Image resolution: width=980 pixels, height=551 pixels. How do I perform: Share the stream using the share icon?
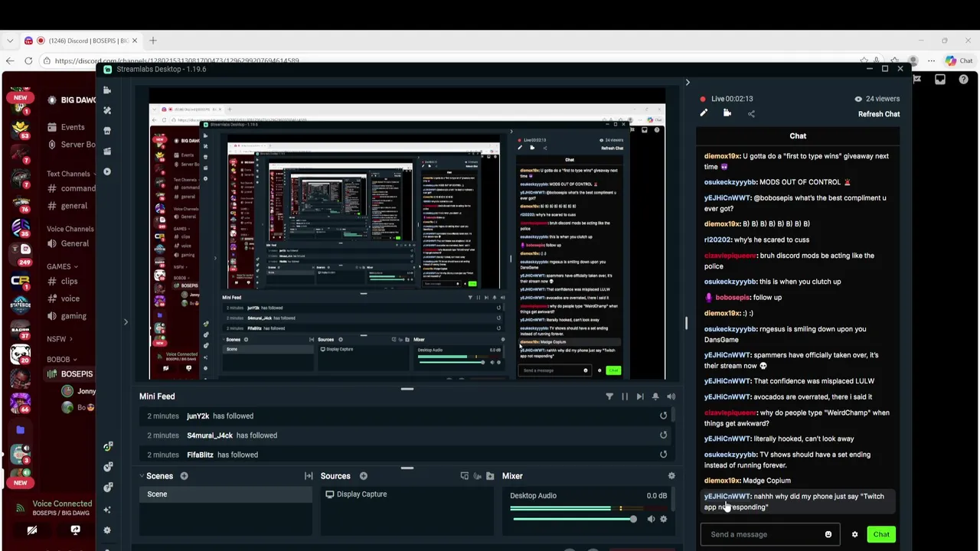point(751,114)
